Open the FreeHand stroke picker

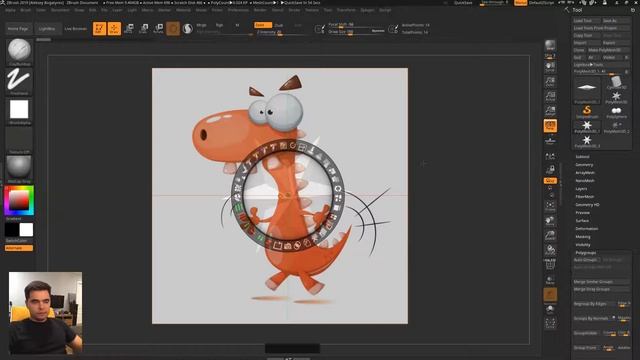19,80
